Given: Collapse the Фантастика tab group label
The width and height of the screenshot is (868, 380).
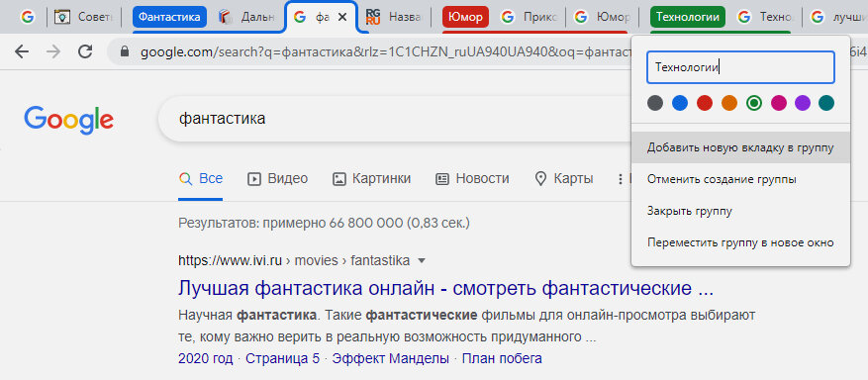Looking at the screenshot, I should click(169, 18).
